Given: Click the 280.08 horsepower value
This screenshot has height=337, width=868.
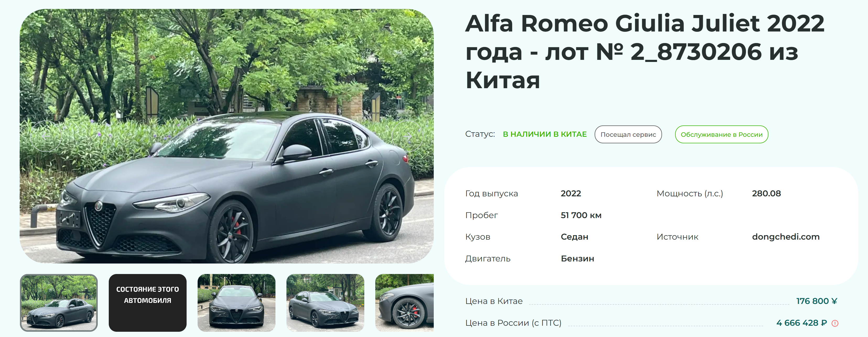Looking at the screenshot, I should pos(766,194).
